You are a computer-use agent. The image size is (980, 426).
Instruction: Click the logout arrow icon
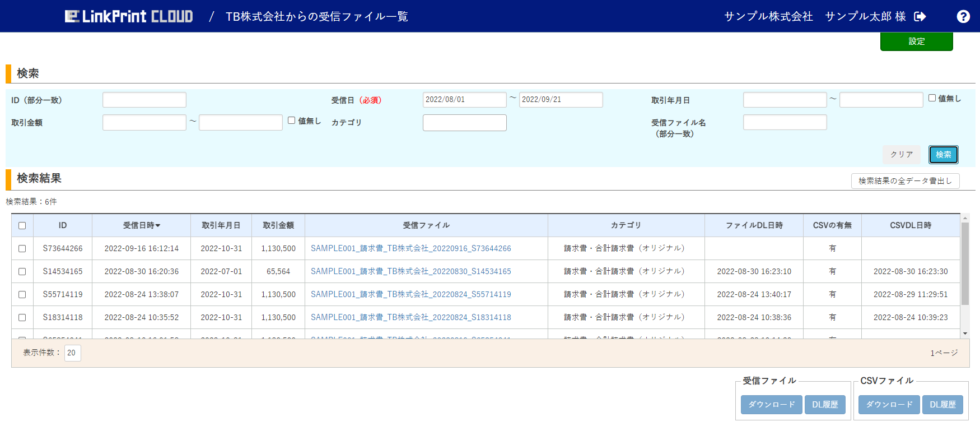pyautogui.click(x=920, y=17)
